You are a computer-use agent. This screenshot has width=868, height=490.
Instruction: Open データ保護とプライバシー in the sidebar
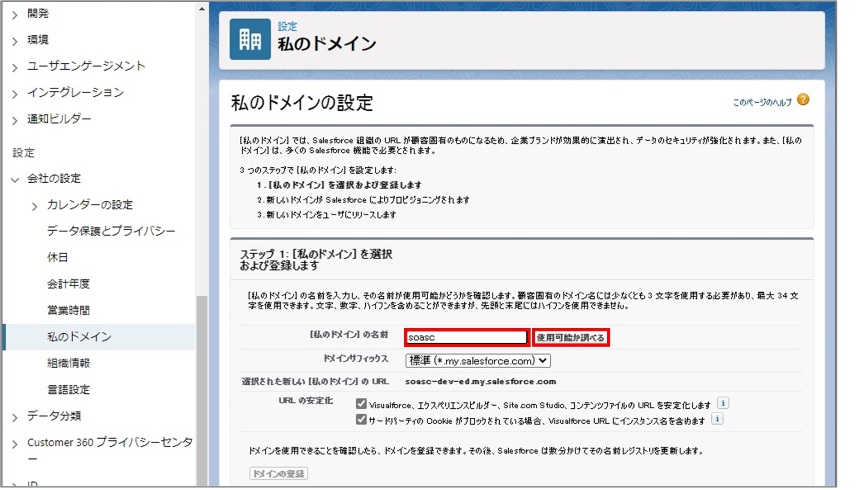pyautogui.click(x=111, y=231)
